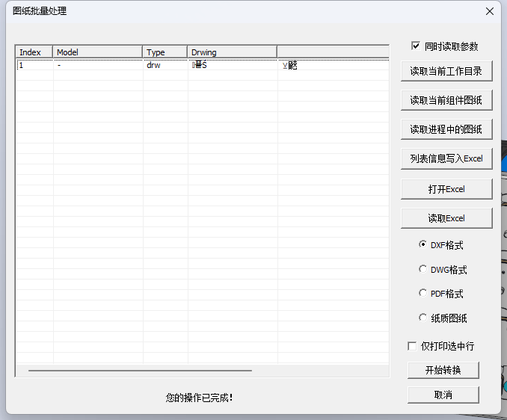Image resolution: width=507 pixels, height=420 pixels.
Task: Click the 取消 button
Action: [443, 395]
